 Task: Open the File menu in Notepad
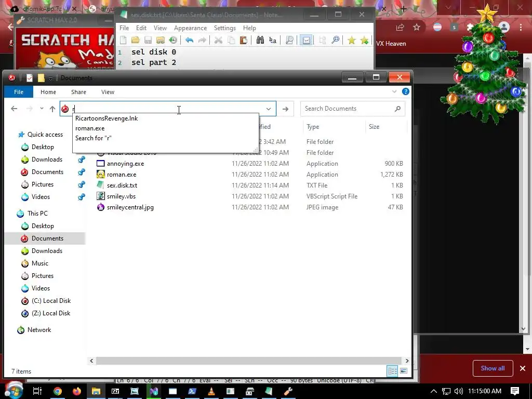[124, 28]
